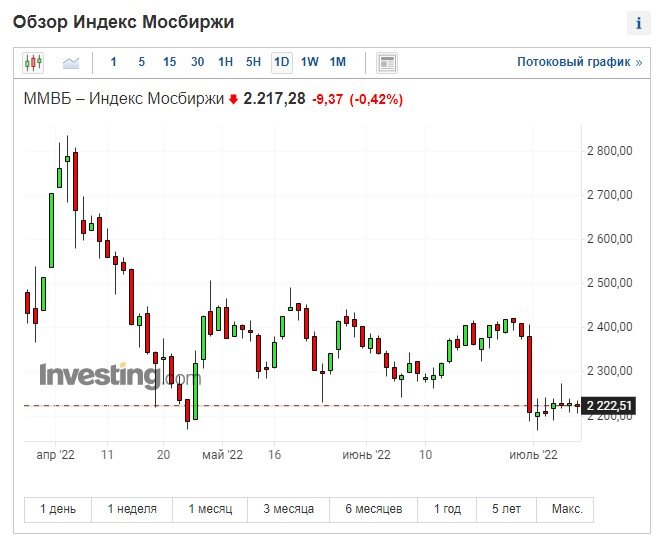This screenshot has width=666, height=548.
Task: Click the change value -9,37
Action: (x=327, y=99)
